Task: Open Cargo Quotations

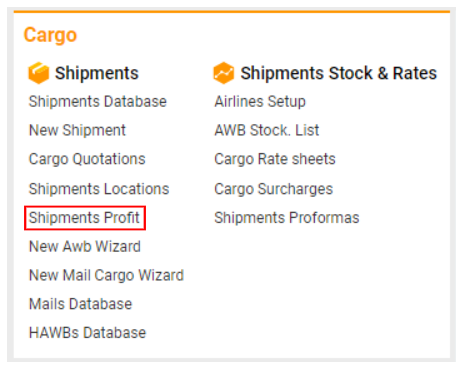Action: coord(87,159)
